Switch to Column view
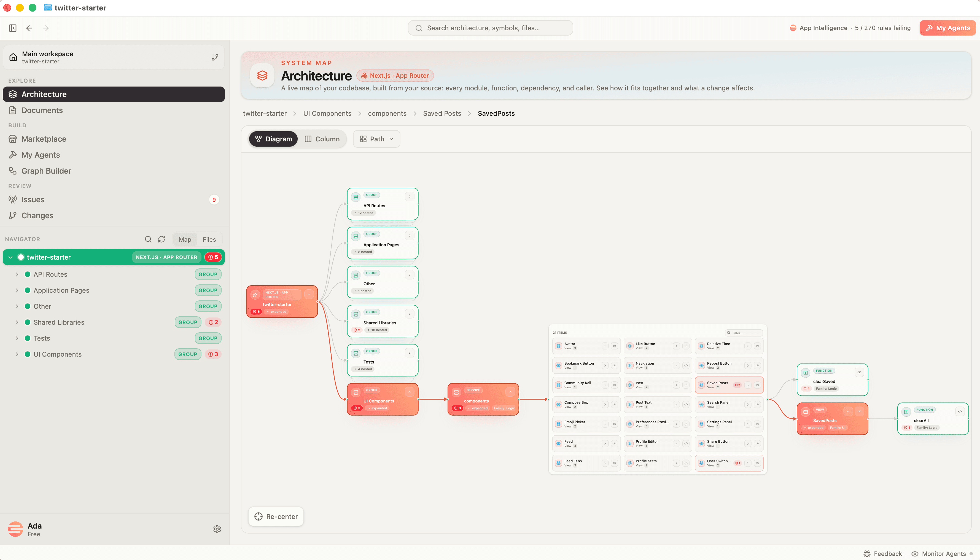 322,139
